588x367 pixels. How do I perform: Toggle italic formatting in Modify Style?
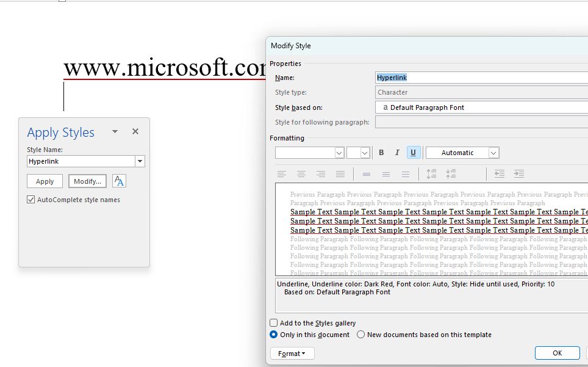click(397, 152)
